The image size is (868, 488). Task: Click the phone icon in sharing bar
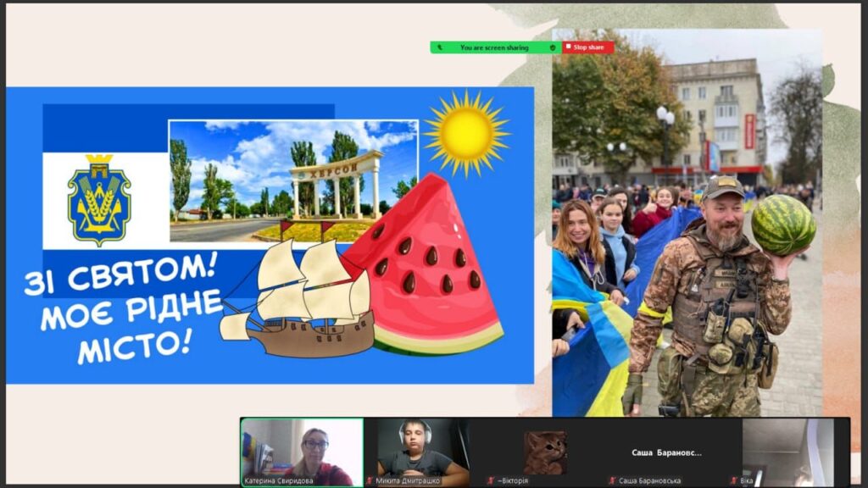tap(440, 47)
